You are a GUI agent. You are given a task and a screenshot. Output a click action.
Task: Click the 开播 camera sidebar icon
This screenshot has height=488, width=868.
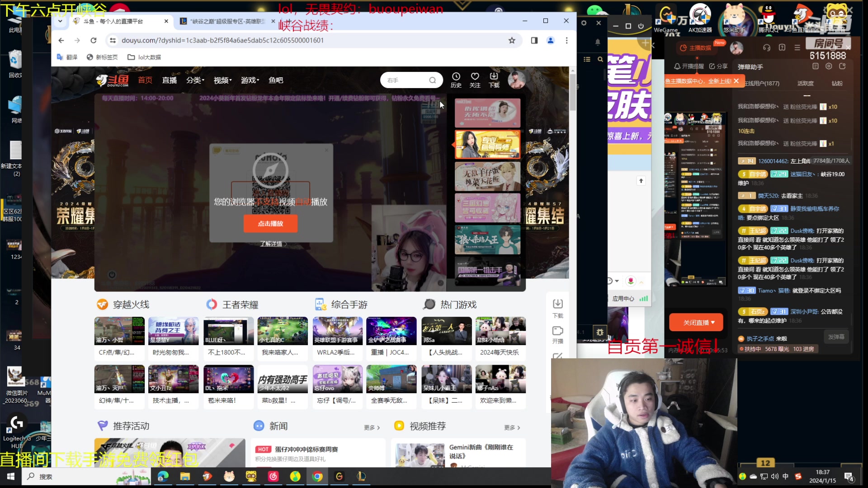pos(557,331)
